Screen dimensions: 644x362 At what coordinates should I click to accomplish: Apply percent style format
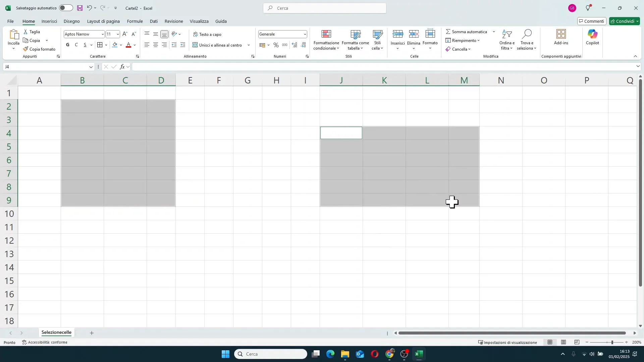276,45
